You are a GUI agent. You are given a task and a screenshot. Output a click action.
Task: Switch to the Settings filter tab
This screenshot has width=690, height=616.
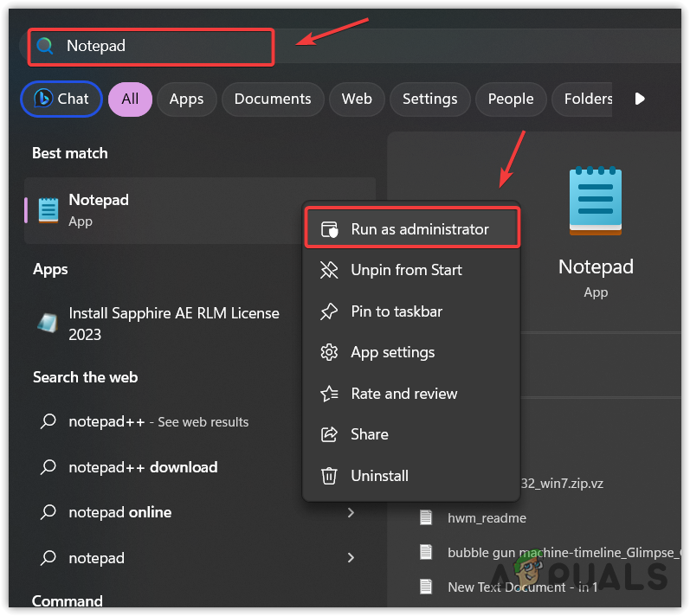(x=430, y=99)
